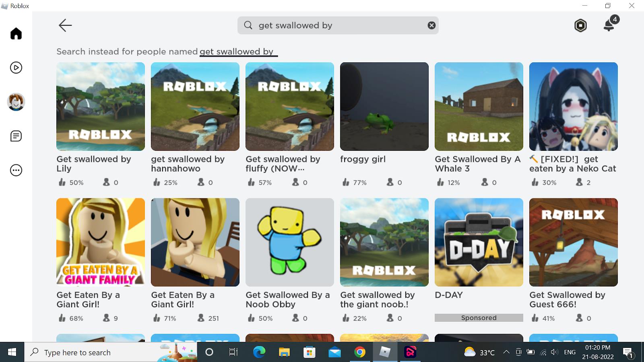Click the 'D-DAY' title text
Viewport: 644px width, 362px height.
[x=449, y=295]
